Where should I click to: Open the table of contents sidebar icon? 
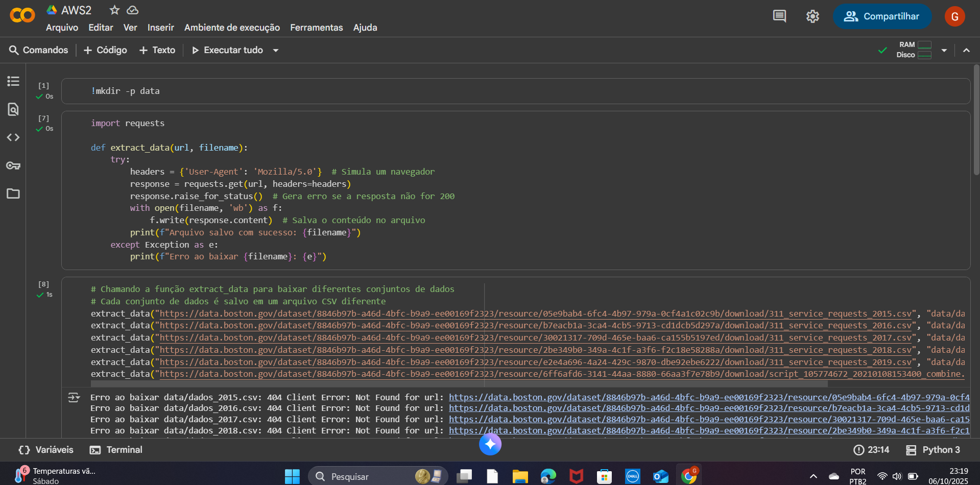point(13,81)
